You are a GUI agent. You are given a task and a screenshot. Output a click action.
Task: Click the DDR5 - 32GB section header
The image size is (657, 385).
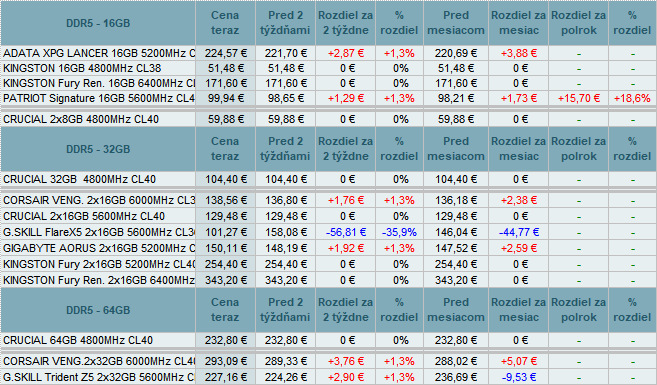(98, 149)
